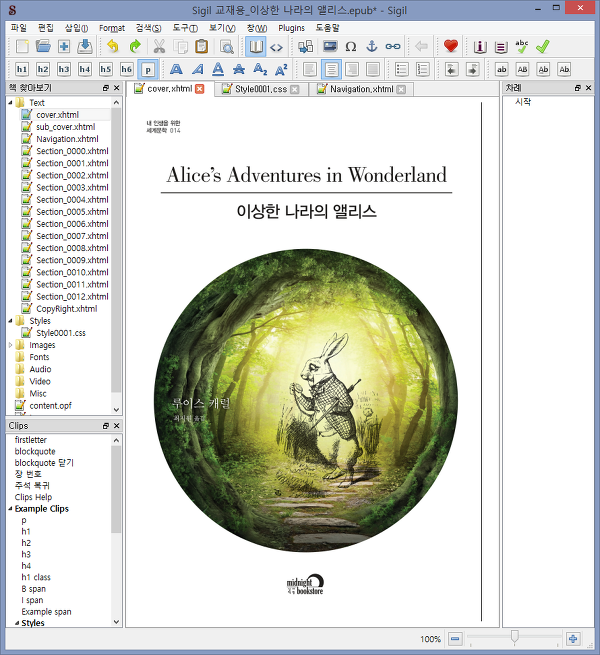Close the cover.xhtml tab
This screenshot has width=600, height=655.
click(x=200, y=89)
